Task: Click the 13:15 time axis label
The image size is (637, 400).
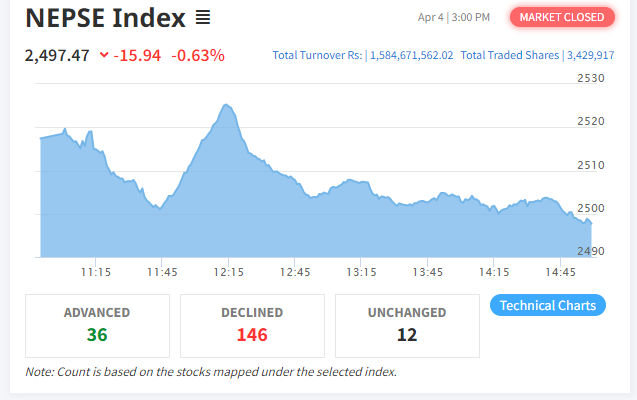Action: (361, 272)
